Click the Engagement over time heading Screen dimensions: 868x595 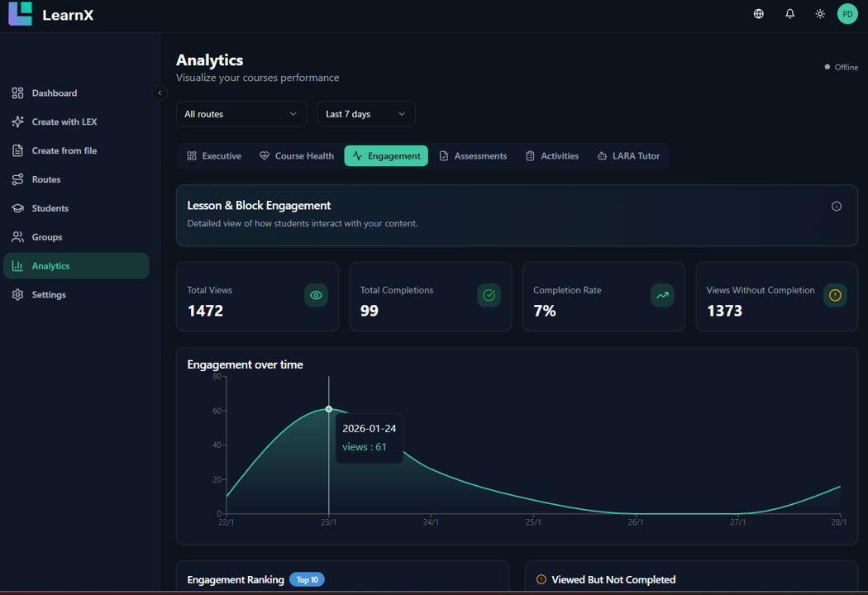[x=246, y=364]
